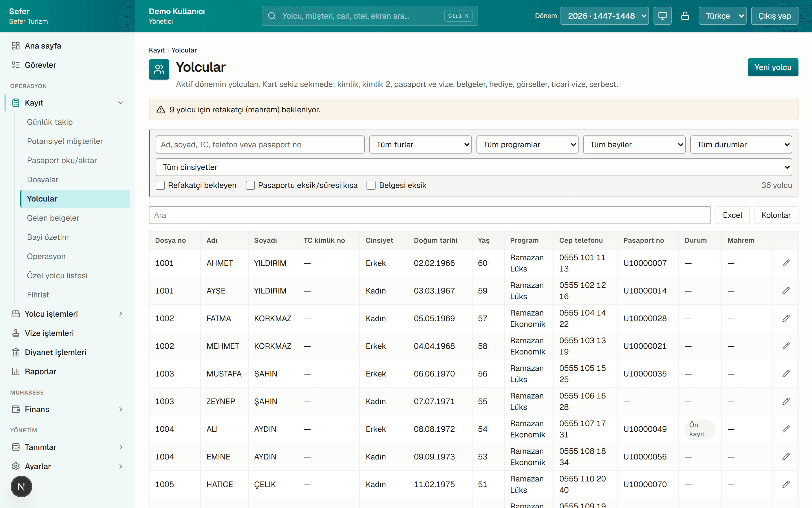Open Tüm durumlar dropdown
Image resolution: width=812 pixels, height=508 pixels.
(741, 144)
